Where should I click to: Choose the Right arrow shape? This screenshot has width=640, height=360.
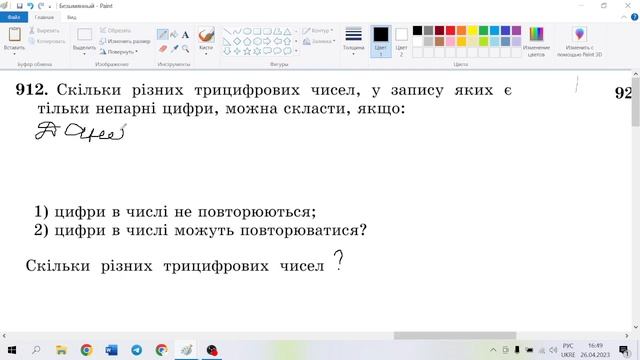(x=267, y=41)
